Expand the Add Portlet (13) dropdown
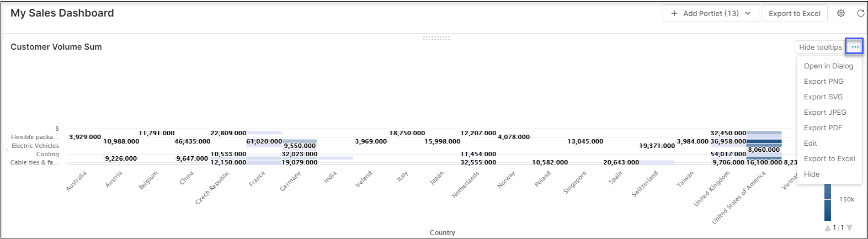868x239 pixels. click(710, 13)
